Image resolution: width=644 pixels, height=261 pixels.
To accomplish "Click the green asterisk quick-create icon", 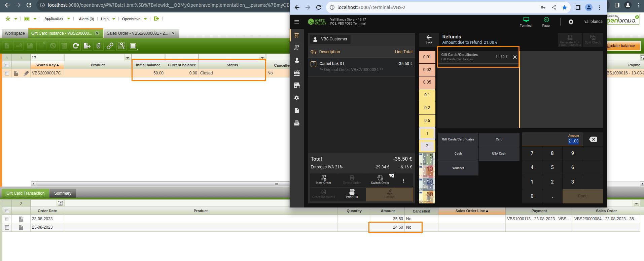I will coord(8,19).
